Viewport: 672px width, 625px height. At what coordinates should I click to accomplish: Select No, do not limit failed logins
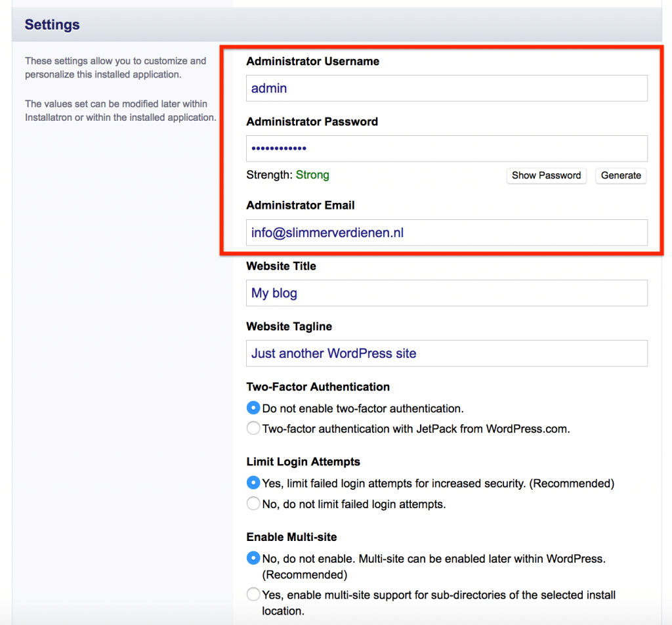(x=253, y=504)
